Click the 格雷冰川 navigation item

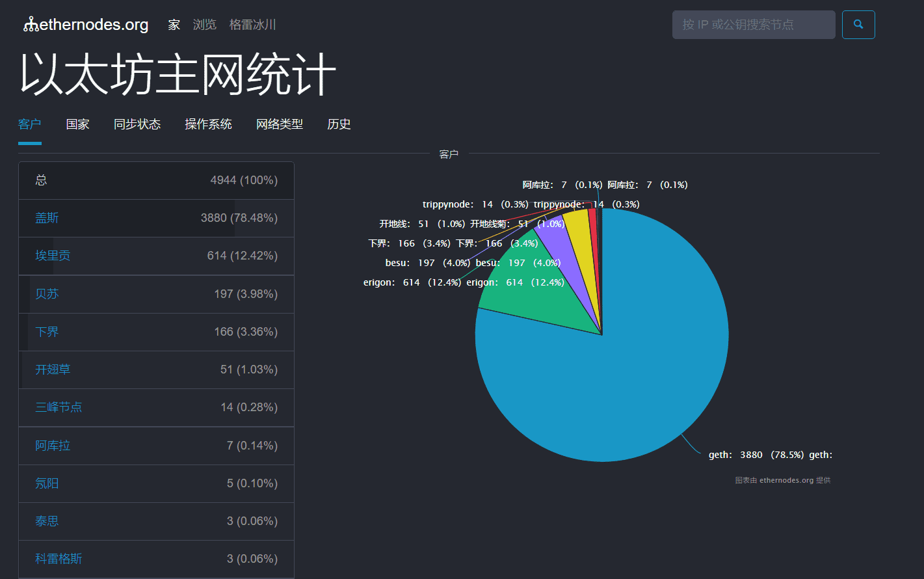coord(252,25)
